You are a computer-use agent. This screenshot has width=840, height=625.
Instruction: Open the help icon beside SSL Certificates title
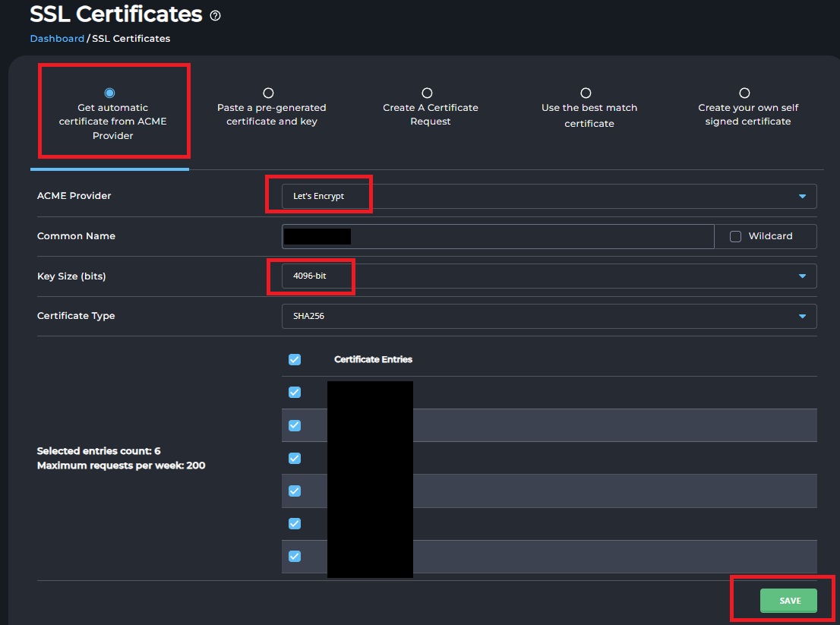pos(216,15)
